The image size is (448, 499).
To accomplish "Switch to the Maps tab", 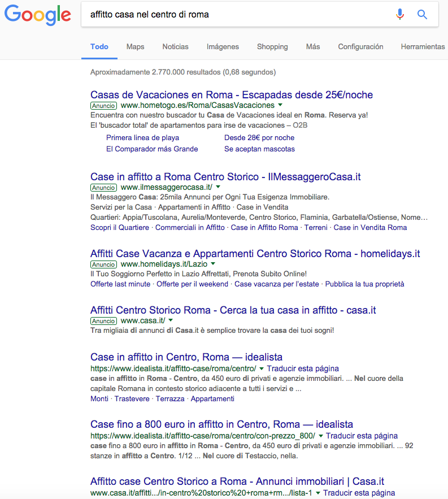I will [x=135, y=47].
